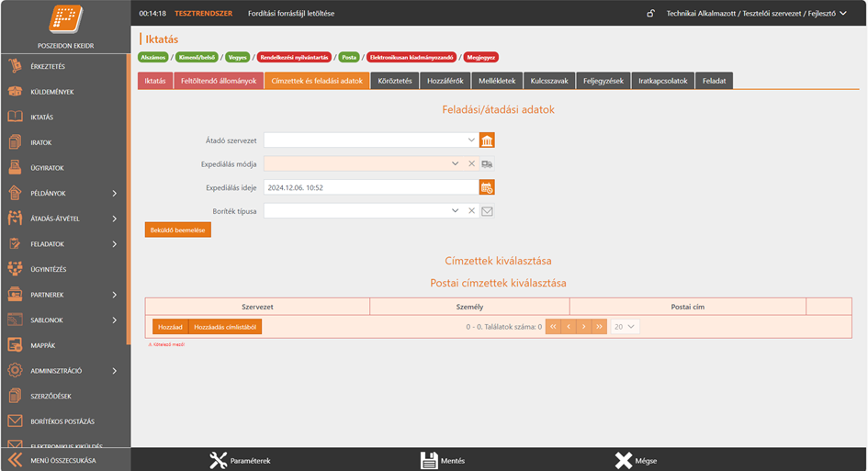Go to first page of results
Viewport: 868px width, 471px height.
(x=553, y=327)
